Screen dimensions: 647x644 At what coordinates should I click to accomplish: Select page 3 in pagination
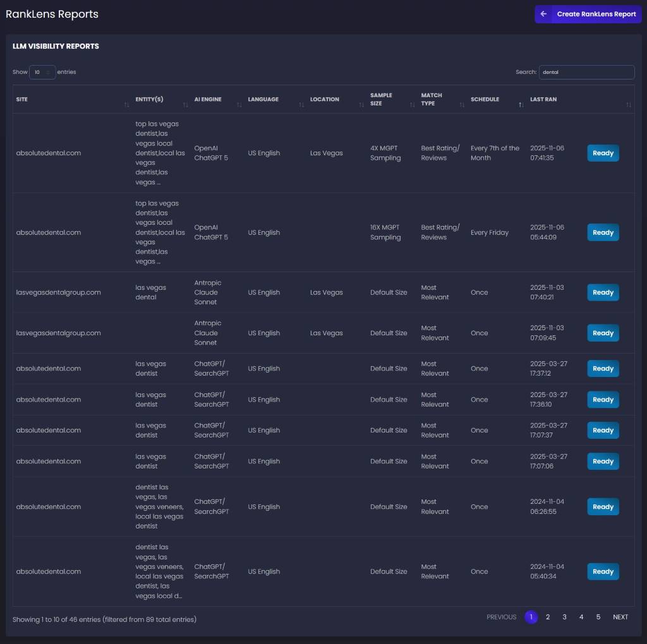pyautogui.click(x=564, y=617)
